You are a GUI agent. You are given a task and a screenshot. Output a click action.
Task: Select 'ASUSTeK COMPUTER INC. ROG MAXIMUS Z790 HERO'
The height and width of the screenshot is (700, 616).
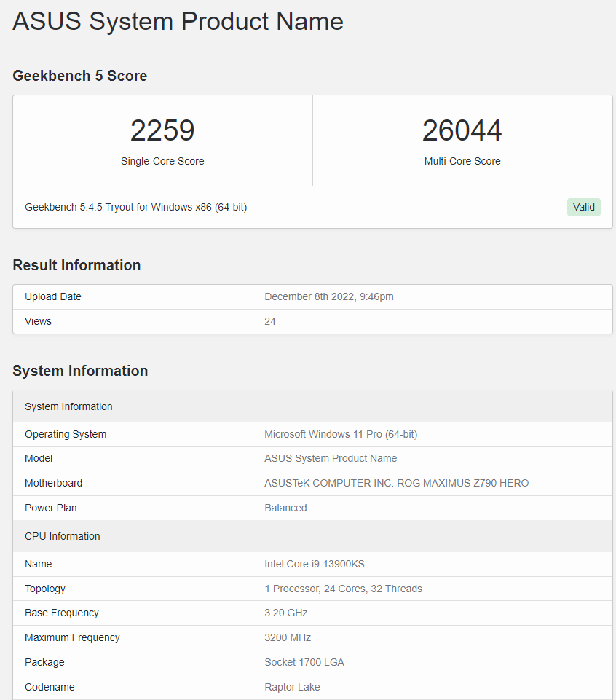(396, 483)
